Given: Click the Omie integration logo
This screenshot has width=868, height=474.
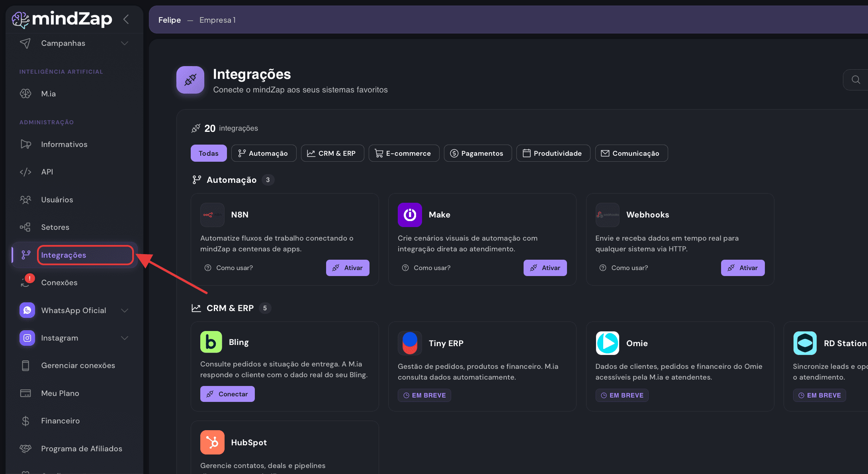Looking at the screenshot, I should [x=608, y=343].
